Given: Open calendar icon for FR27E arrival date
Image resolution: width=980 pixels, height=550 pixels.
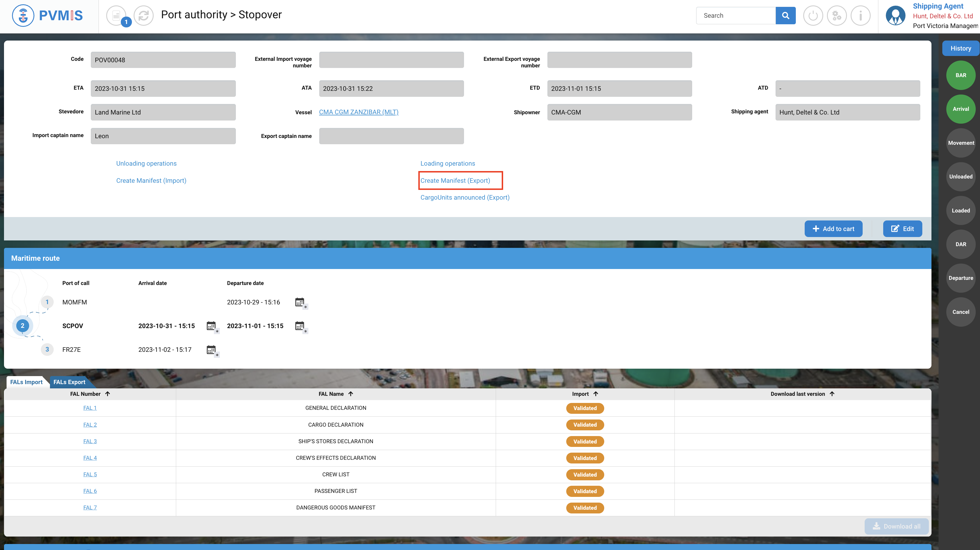Looking at the screenshot, I should 212,350.
